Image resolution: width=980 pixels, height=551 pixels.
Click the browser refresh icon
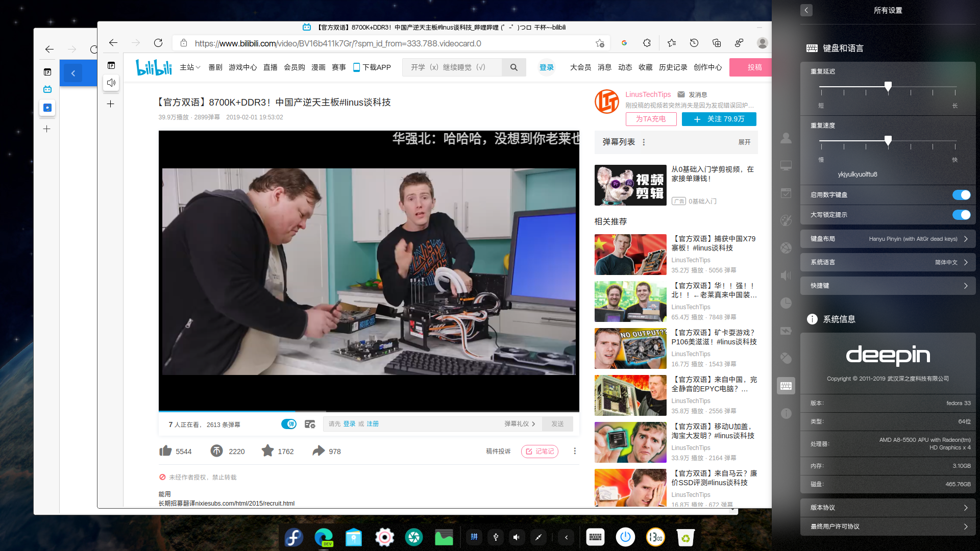(158, 43)
